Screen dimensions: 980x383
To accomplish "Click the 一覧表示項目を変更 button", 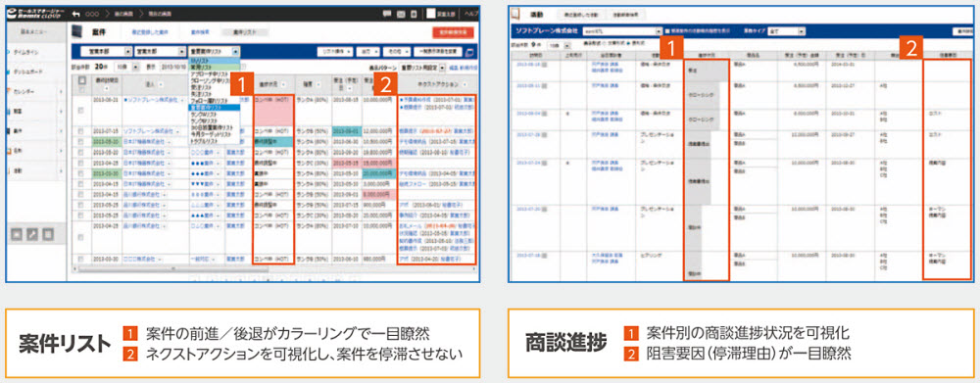I will 438,52.
